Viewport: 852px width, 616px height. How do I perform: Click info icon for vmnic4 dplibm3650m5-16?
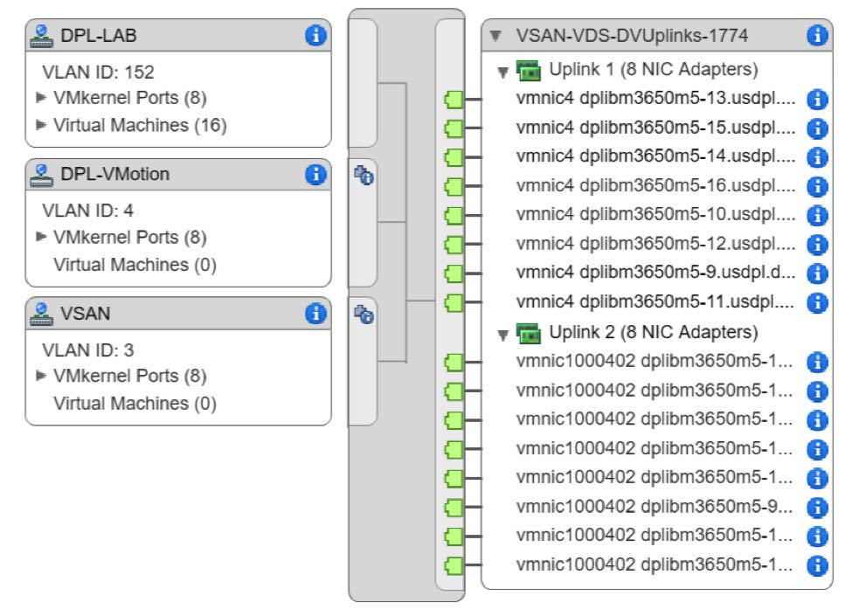click(817, 187)
